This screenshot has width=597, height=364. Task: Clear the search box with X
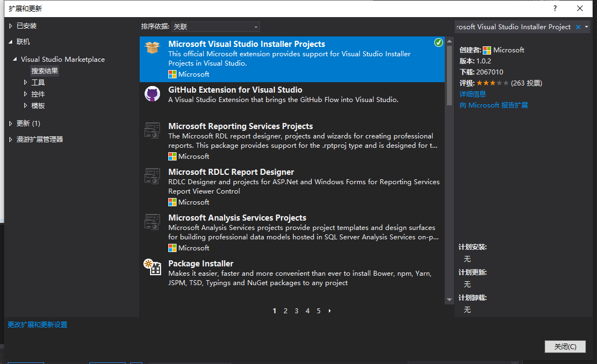pos(578,27)
